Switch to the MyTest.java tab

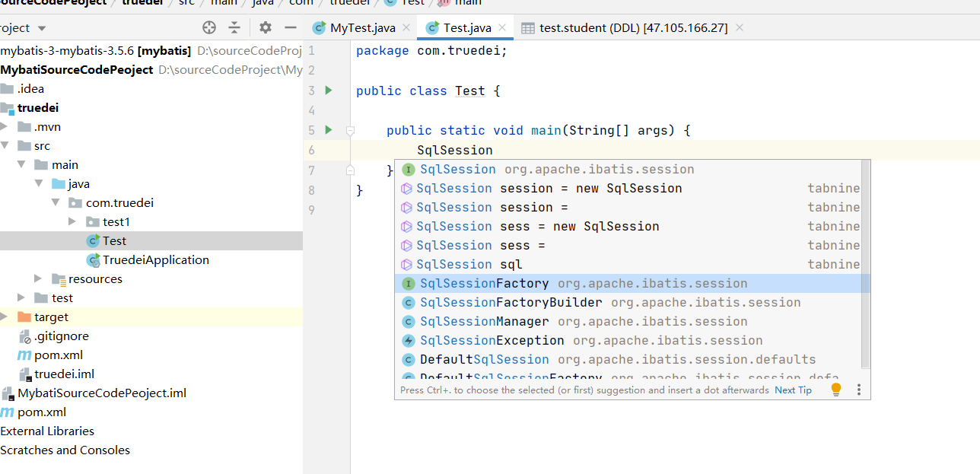click(x=362, y=28)
